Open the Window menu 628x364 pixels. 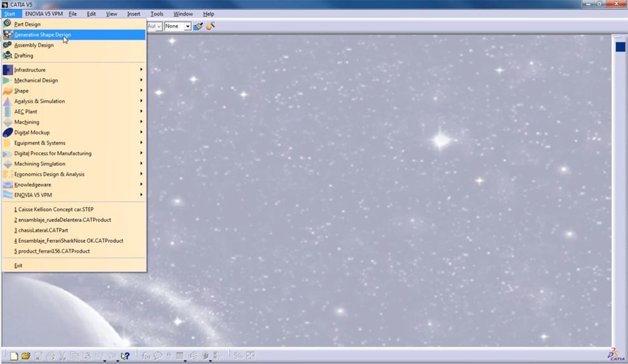click(183, 14)
